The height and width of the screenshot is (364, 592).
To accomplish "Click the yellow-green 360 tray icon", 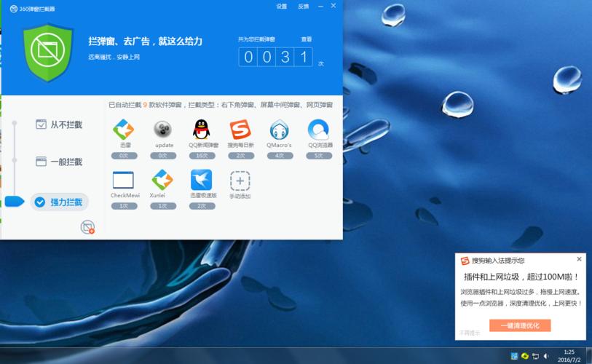I will tap(525, 356).
